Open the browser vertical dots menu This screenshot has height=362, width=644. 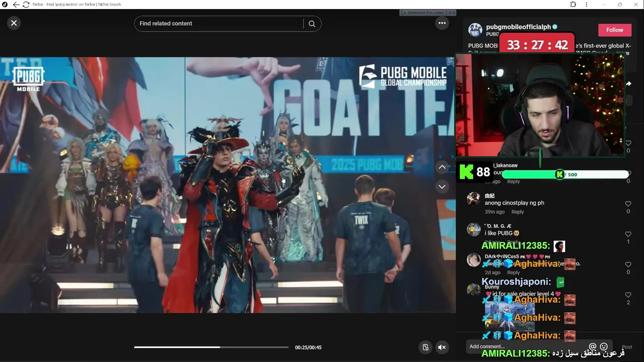586,5
